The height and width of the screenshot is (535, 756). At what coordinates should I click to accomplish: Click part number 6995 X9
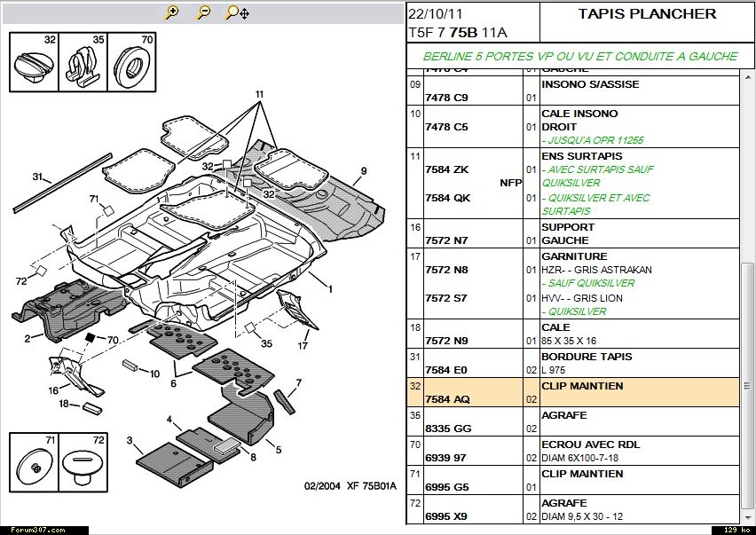pyautogui.click(x=446, y=515)
